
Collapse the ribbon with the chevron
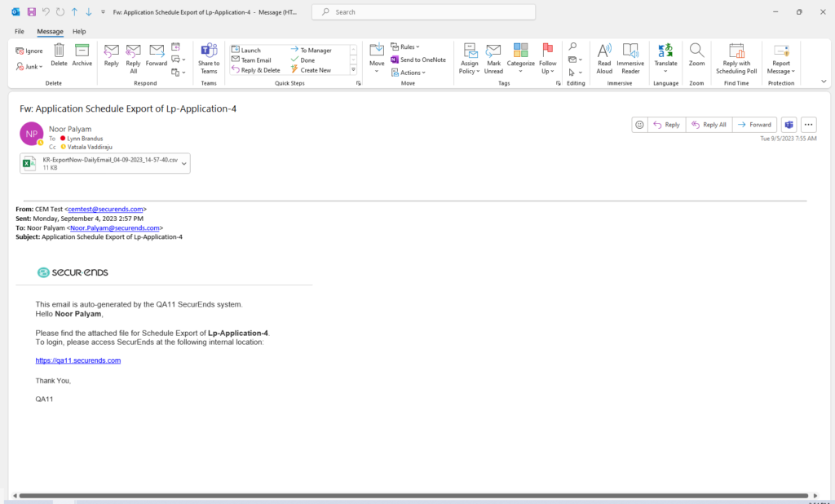(824, 82)
